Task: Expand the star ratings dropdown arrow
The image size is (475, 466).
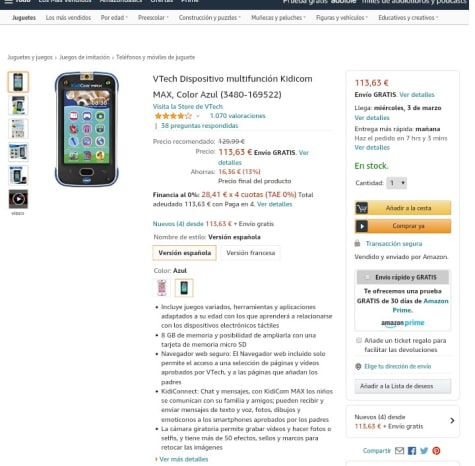Action: [198, 116]
